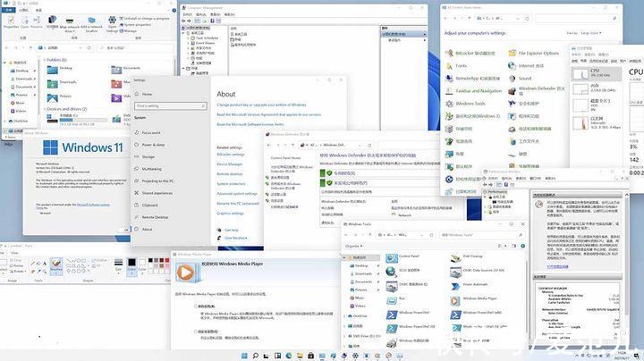Expand Task Scheduler node in Computer Management

coord(188,38)
